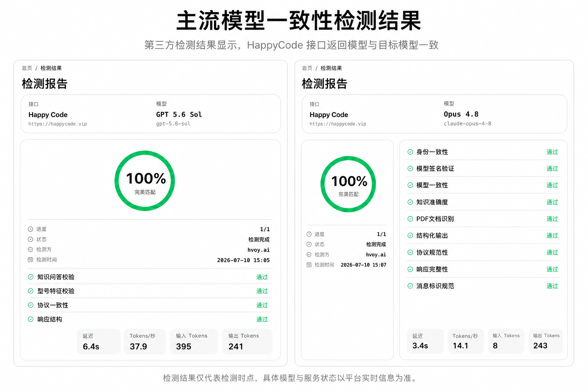Click the gpt-5.6-sol model identifier
Image resolution: width=588 pixels, height=392 pixels.
pyautogui.click(x=173, y=124)
